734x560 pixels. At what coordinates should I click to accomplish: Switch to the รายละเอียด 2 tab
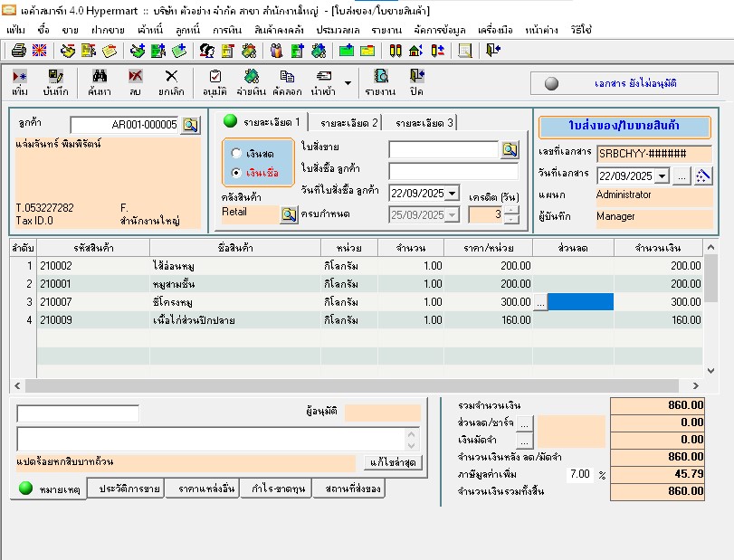click(x=349, y=122)
